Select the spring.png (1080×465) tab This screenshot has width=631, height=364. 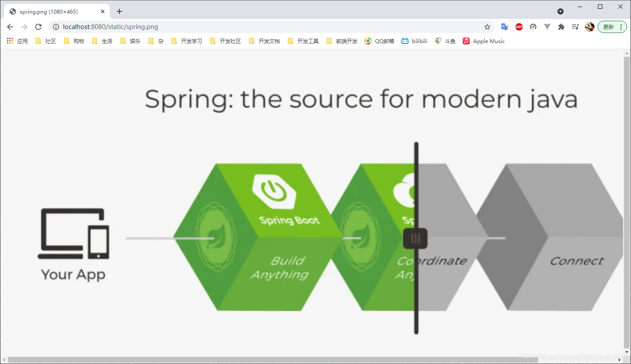[x=56, y=11]
